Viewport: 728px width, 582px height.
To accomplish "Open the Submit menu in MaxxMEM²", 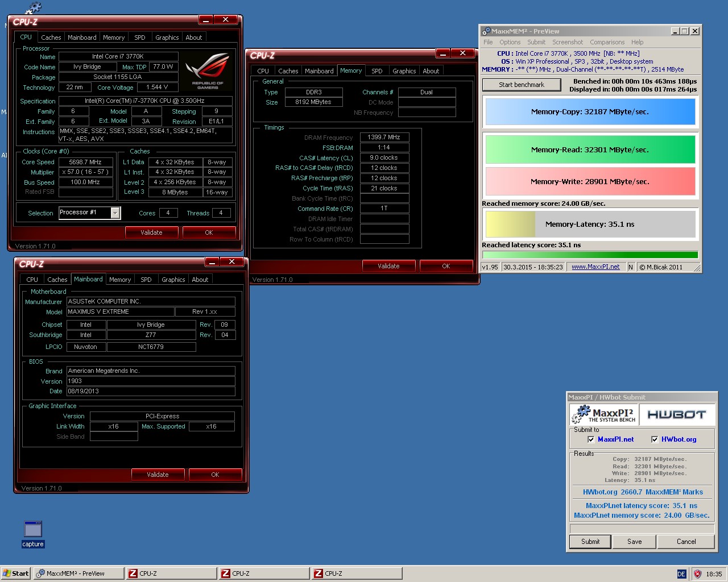I will tap(536, 42).
